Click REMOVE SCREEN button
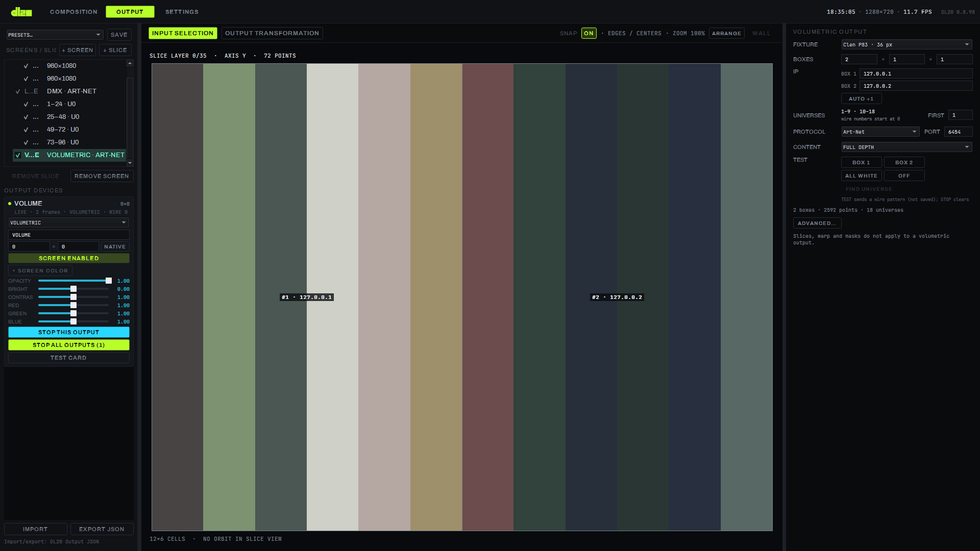 [102, 176]
